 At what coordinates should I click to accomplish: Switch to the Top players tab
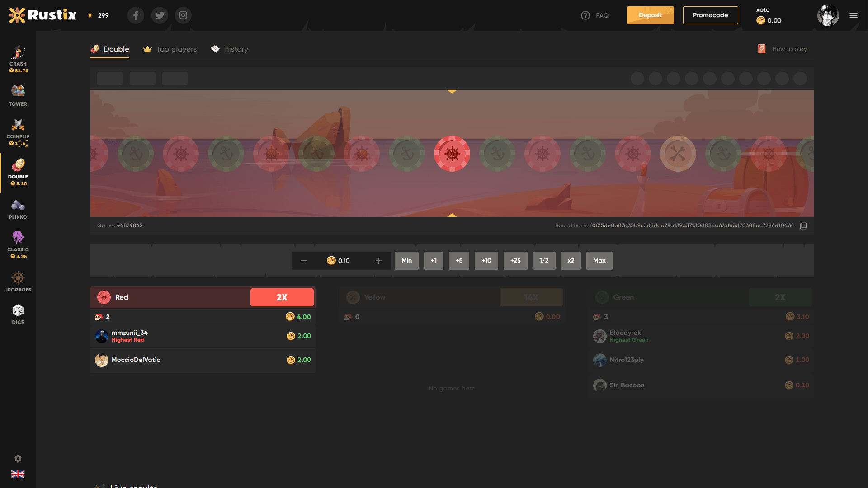pos(176,49)
